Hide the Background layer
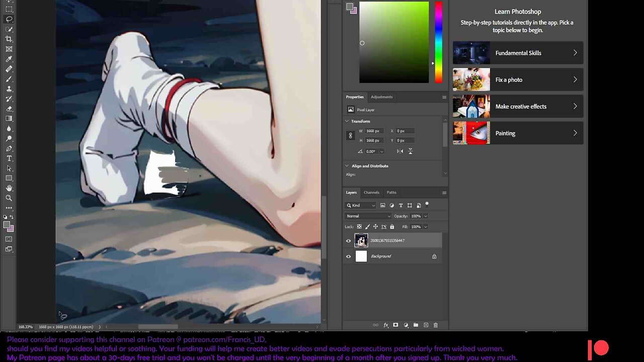The image size is (644, 362). pyautogui.click(x=348, y=256)
